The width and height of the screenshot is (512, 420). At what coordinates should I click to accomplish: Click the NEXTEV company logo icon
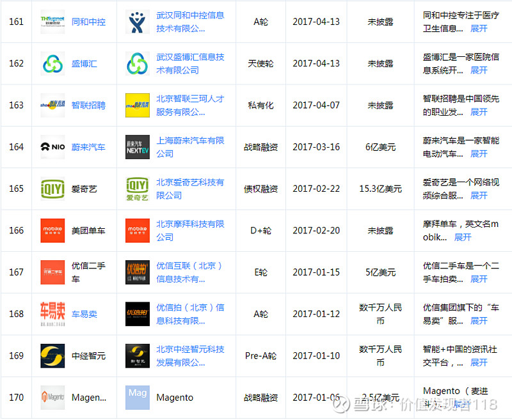pyautogui.click(x=138, y=147)
